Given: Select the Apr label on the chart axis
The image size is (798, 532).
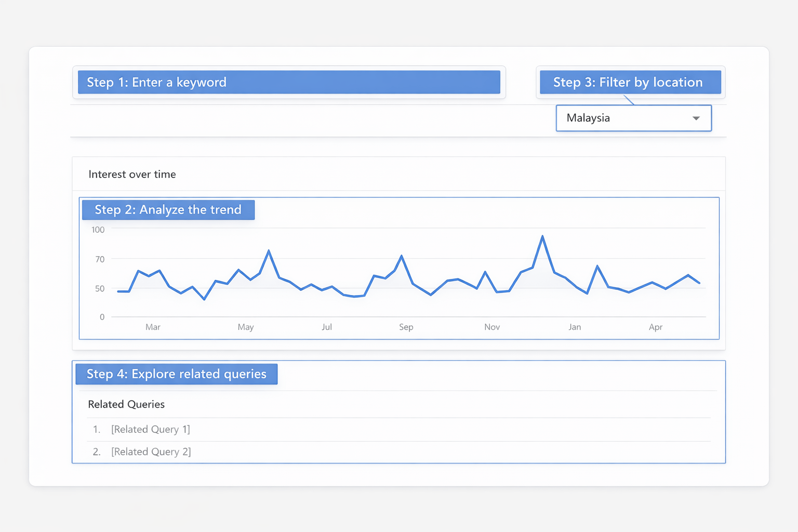Looking at the screenshot, I should click(656, 327).
